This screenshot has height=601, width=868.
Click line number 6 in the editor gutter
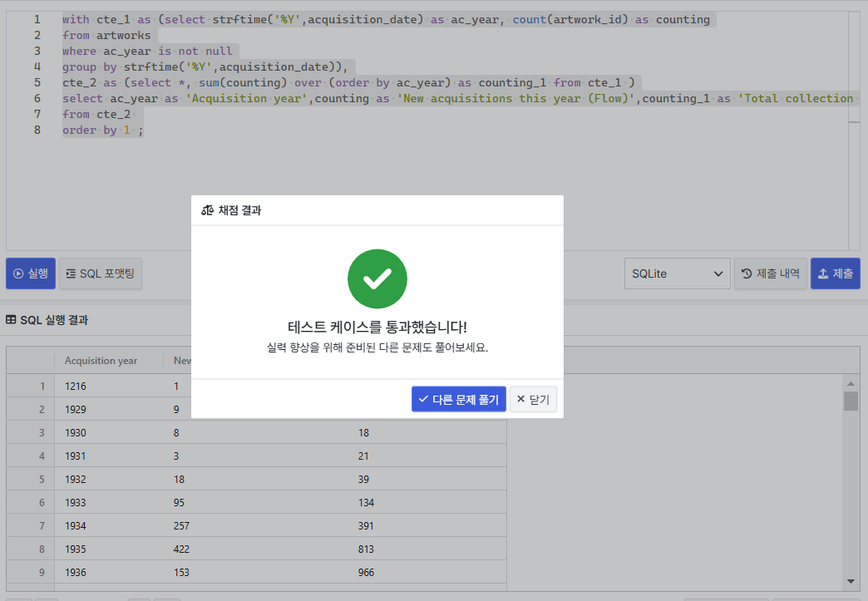pos(37,98)
